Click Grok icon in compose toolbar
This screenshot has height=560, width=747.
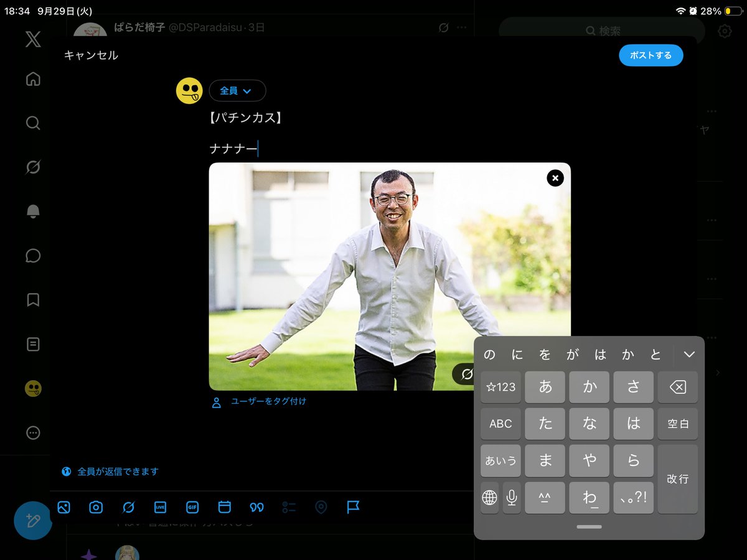[x=128, y=507]
